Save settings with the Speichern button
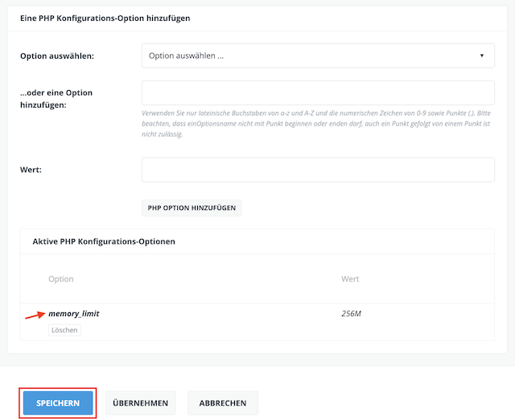Image resolution: width=515 pixels, height=420 pixels. point(58,403)
